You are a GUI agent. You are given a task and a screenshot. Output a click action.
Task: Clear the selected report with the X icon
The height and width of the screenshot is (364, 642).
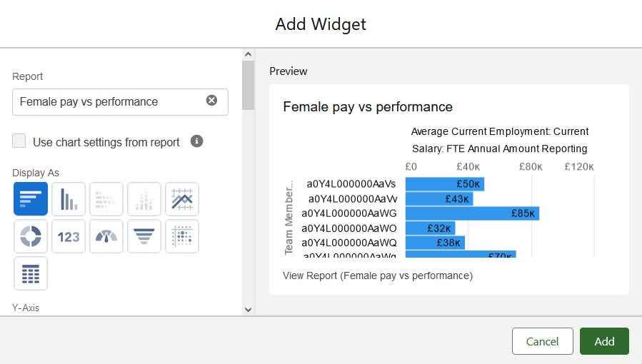coord(211,101)
